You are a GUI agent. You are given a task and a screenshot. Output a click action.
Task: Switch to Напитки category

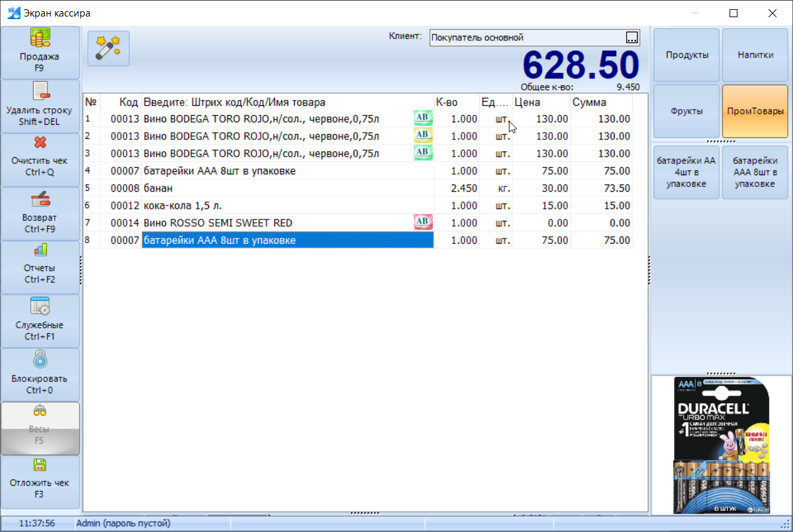coord(755,56)
